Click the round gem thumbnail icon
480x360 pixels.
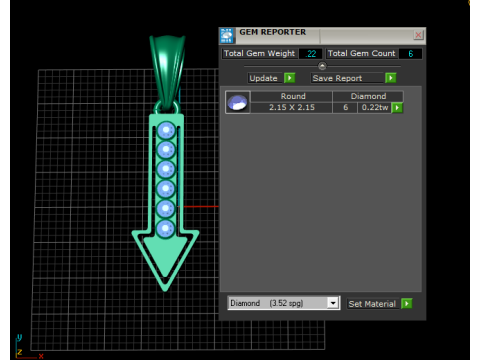coord(237,102)
